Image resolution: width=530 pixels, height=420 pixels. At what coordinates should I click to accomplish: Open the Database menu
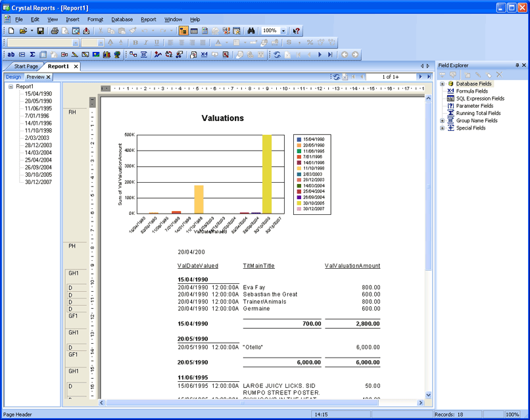pos(122,20)
